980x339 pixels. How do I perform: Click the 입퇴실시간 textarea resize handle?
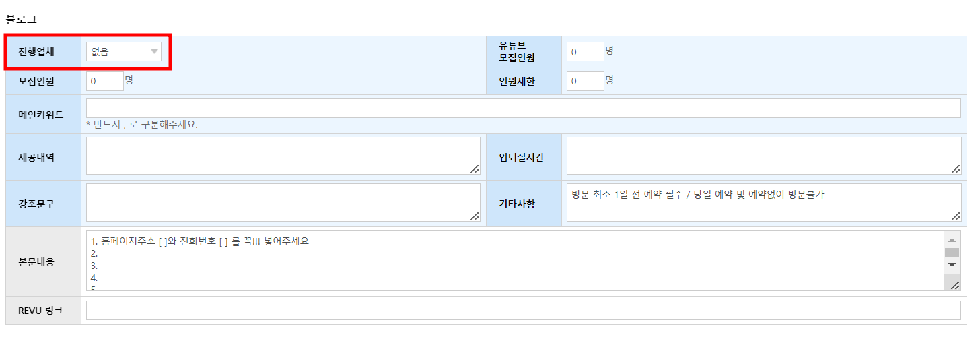[x=956, y=170]
